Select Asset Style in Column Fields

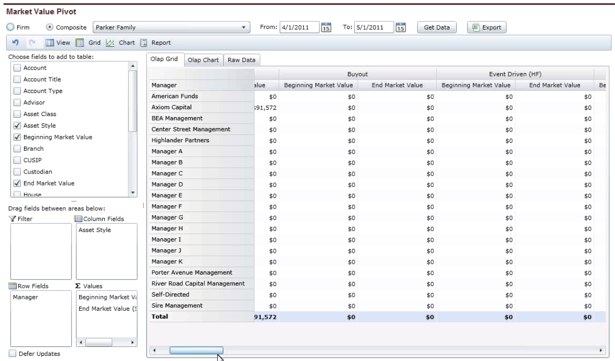click(x=95, y=230)
